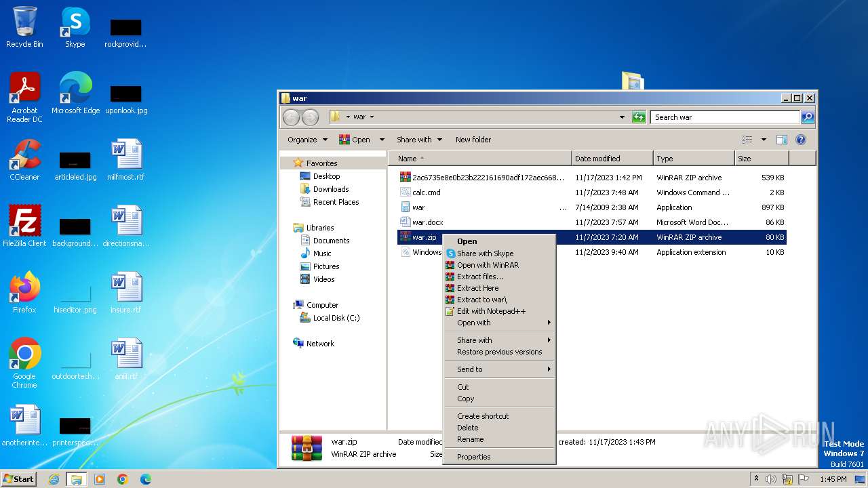Viewport: 868px width, 488px height.
Task: Expand the view options dropdown arrow
Action: (x=764, y=140)
